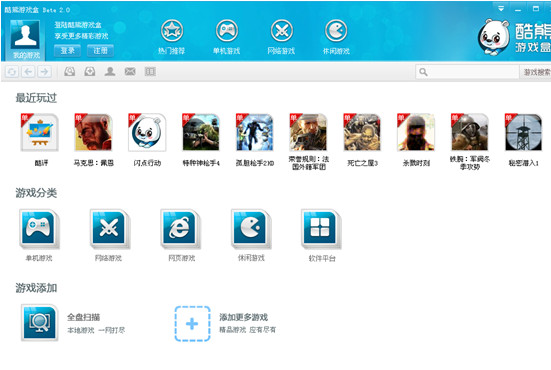Open the 热门推荐 star icon tab
Viewport: 551px width, 370px height.
tap(171, 31)
